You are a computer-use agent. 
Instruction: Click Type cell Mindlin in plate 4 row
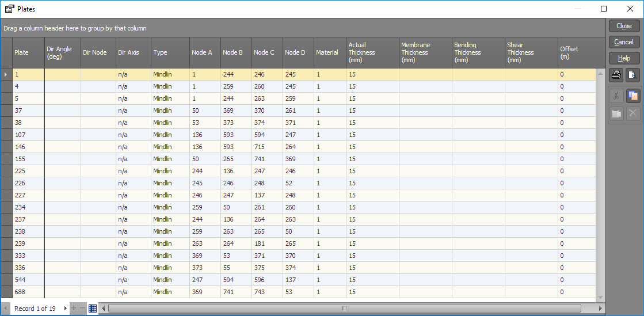pyautogui.click(x=170, y=87)
